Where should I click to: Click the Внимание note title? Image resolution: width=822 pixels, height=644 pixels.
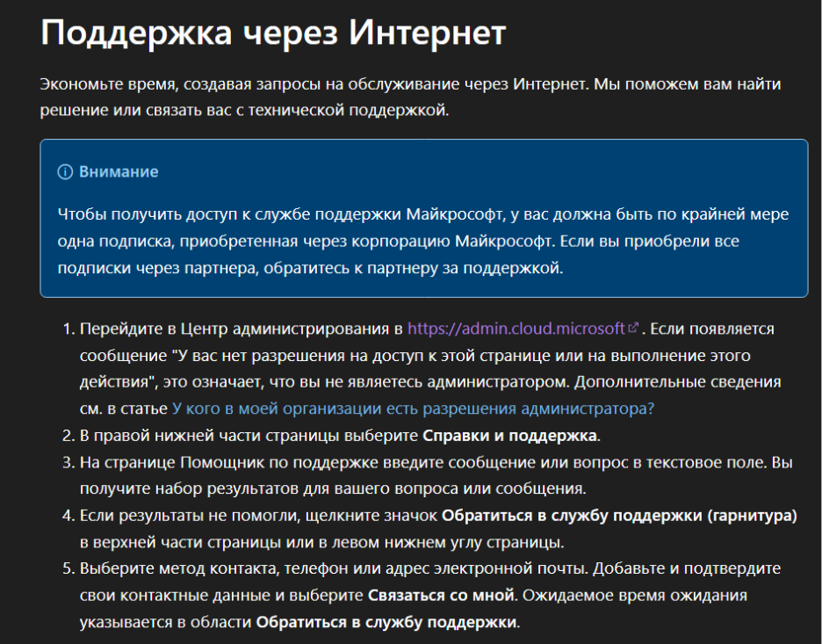tap(119, 172)
